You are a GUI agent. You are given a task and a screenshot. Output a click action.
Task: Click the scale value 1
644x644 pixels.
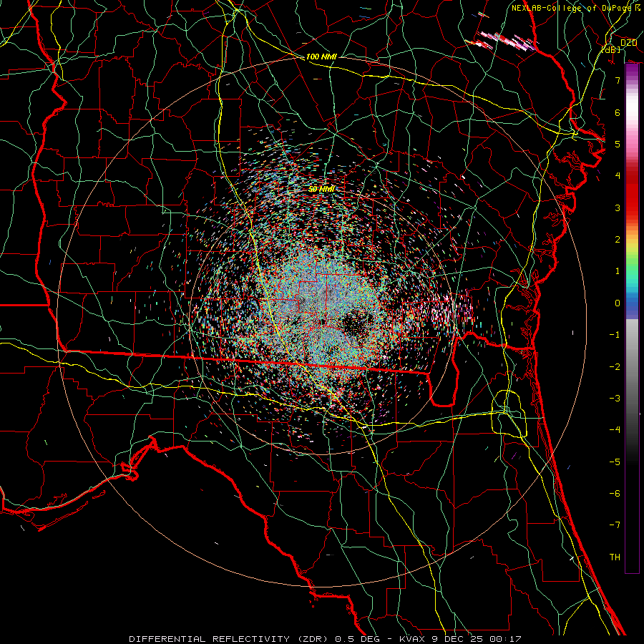pos(618,271)
